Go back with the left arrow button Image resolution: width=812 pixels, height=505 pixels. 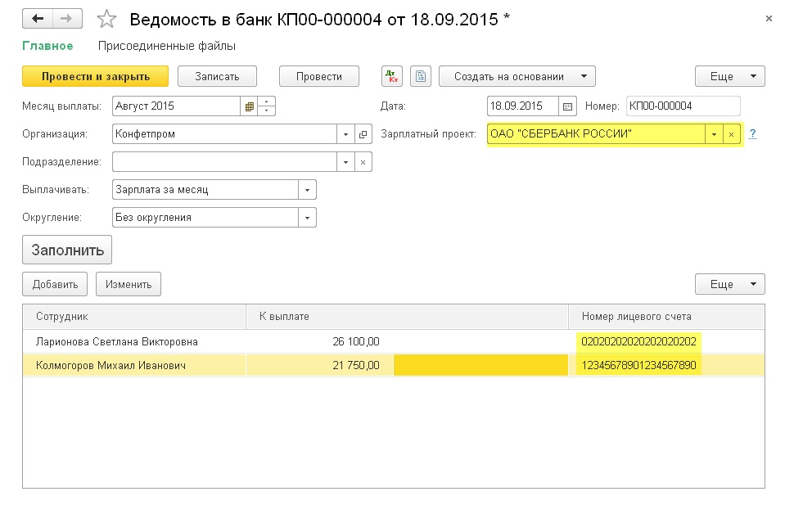point(38,19)
